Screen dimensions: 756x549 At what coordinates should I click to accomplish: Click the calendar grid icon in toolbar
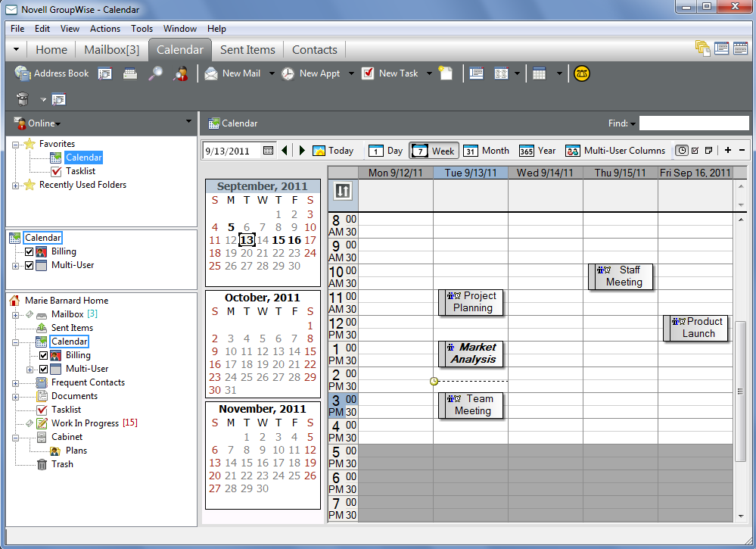tap(539, 73)
